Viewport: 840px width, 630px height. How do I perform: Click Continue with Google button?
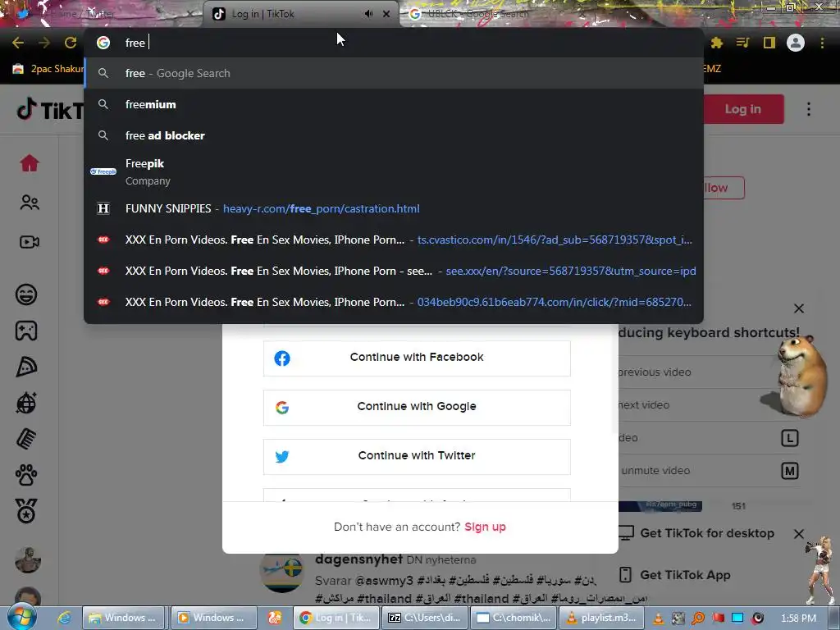(417, 407)
